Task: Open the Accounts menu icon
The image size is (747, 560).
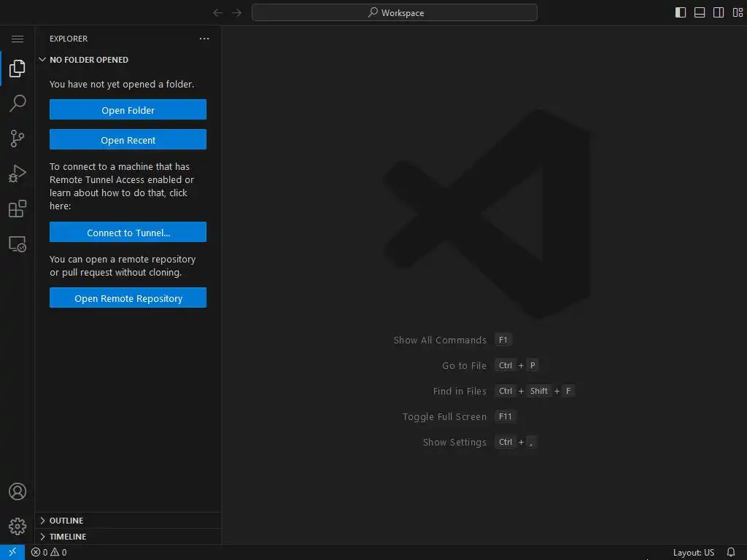Action: pos(18,491)
